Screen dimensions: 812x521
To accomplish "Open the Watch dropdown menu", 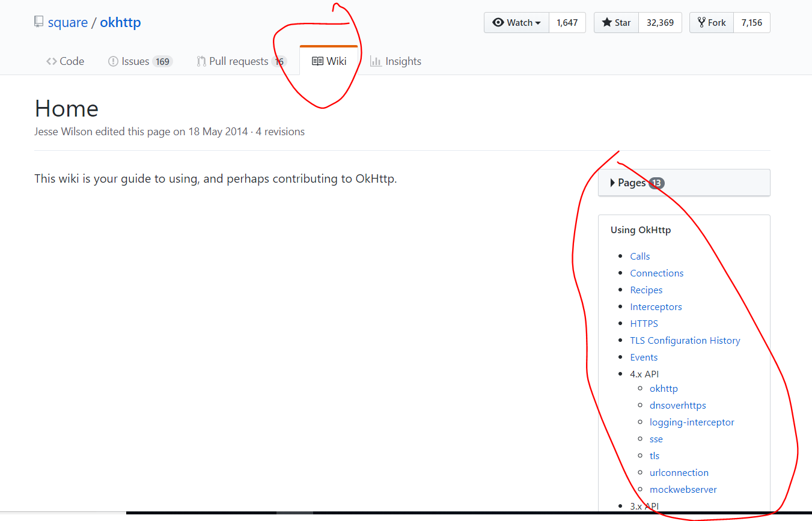I will coord(517,23).
